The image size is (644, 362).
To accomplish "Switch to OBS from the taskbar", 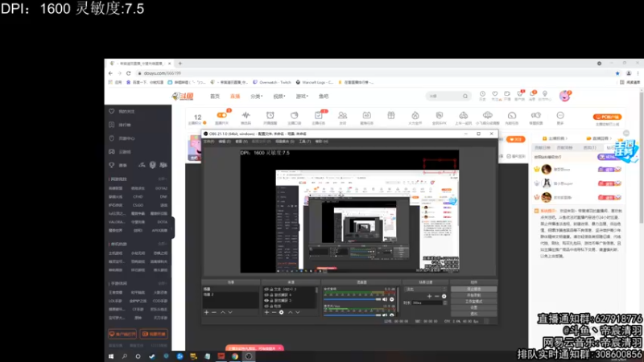I will tap(249, 356).
